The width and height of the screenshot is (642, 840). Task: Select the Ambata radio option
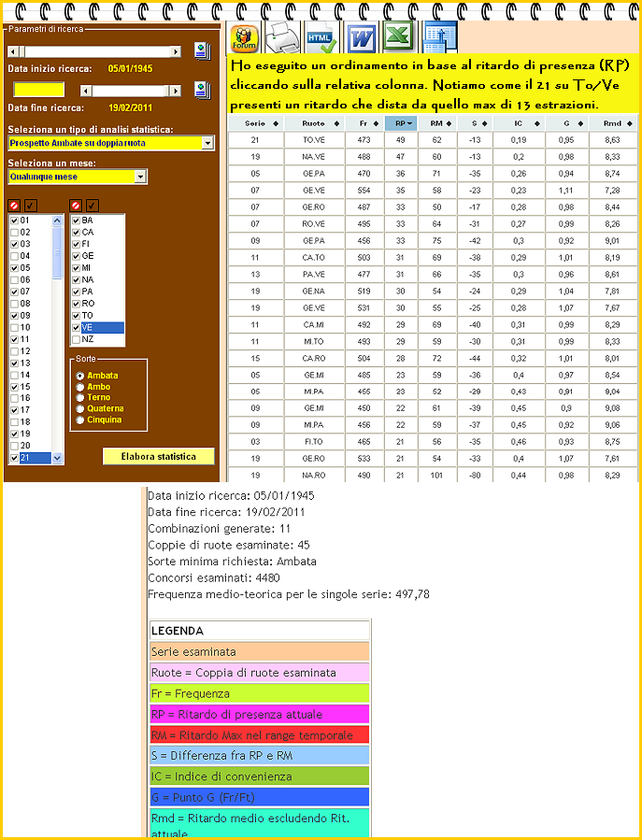point(80,376)
